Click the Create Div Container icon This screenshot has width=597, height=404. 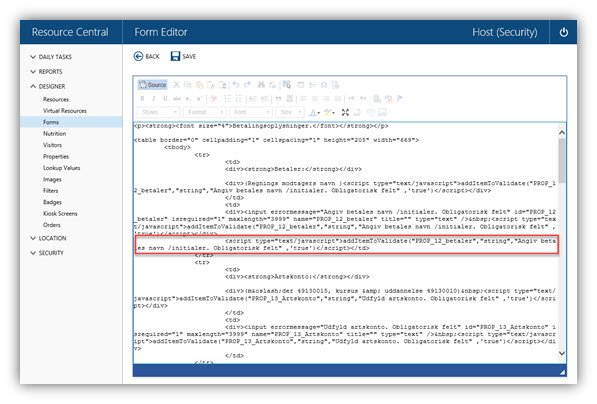pos(290,99)
